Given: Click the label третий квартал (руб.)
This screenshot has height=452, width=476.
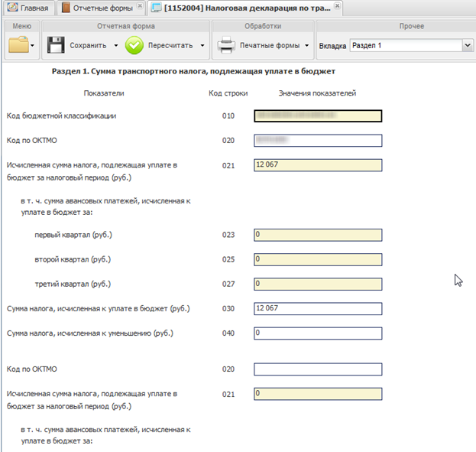Looking at the screenshot, I should (73, 285).
